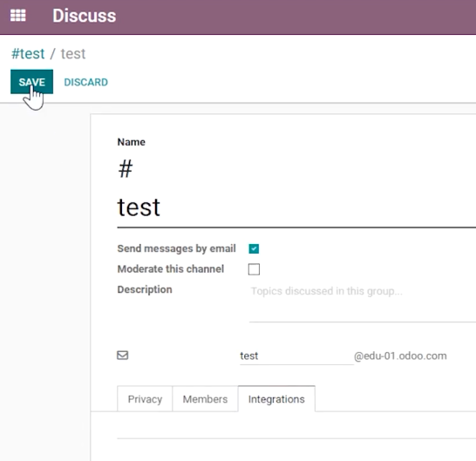Edit the channel name field

[296, 208]
